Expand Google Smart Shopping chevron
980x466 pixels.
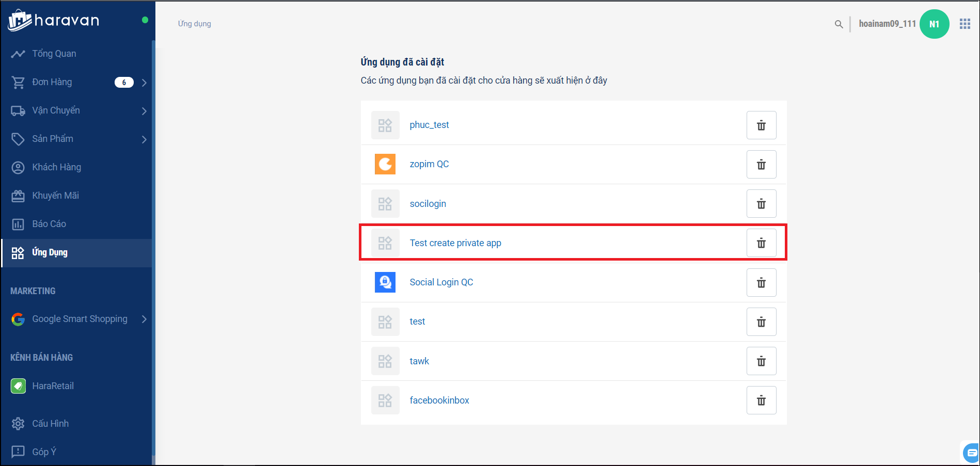click(x=144, y=319)
